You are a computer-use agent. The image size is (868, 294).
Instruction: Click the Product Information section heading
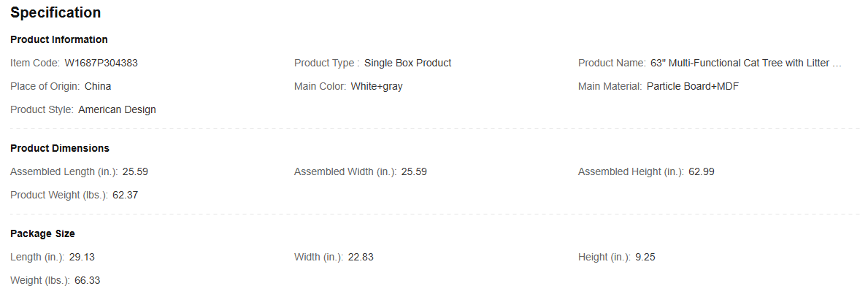click(x=59, y=40)
